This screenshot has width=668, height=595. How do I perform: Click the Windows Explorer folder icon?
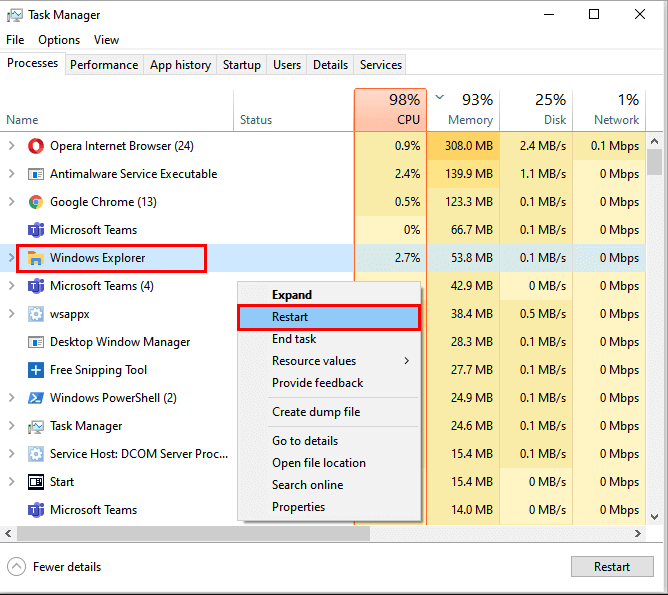(x=36, y=258)
